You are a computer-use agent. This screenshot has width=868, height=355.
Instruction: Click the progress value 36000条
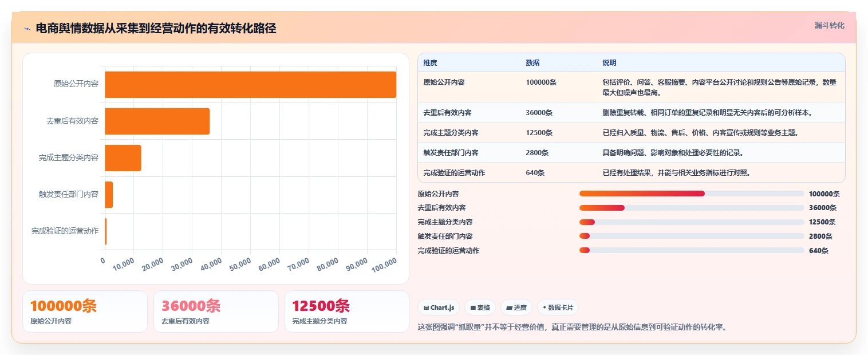(822, 208)
